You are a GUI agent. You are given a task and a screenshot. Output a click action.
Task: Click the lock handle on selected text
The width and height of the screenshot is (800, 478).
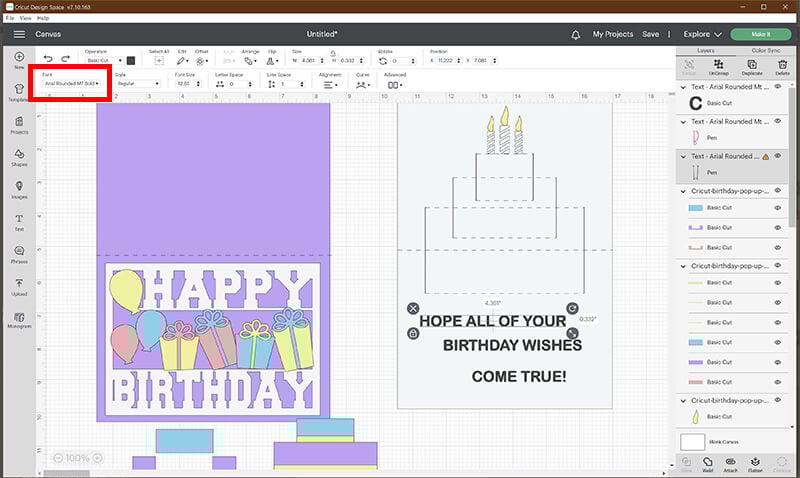pos(413,334)
